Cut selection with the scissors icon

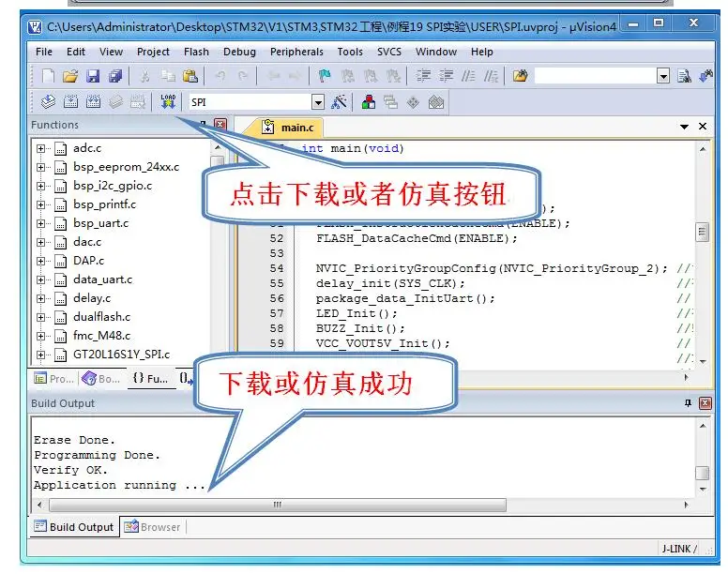[144, 76]
